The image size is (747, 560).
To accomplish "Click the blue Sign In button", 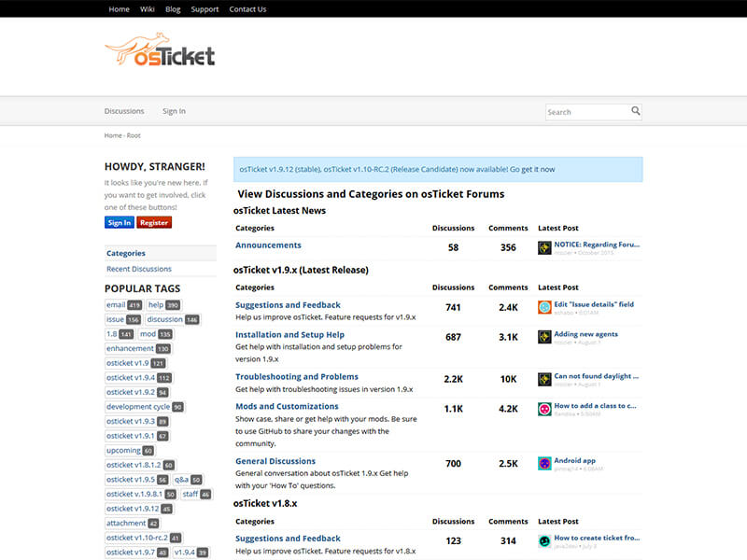I will pyautogui.click(x=120, y=222).
